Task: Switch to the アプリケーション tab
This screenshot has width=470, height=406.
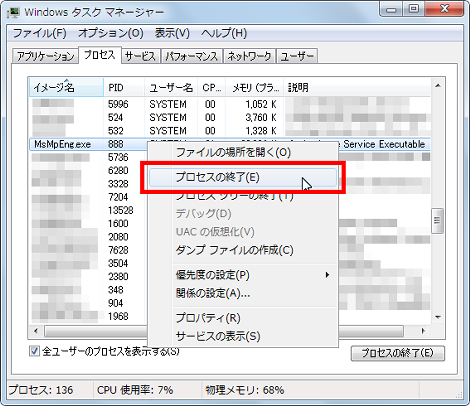Action: [45, 56]
